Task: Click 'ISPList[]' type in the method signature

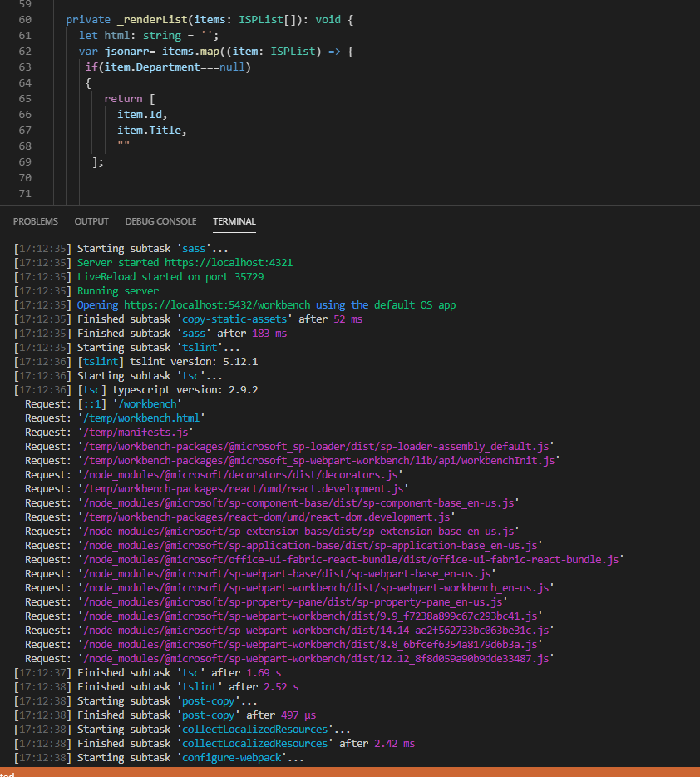Action: coord(268,20)
